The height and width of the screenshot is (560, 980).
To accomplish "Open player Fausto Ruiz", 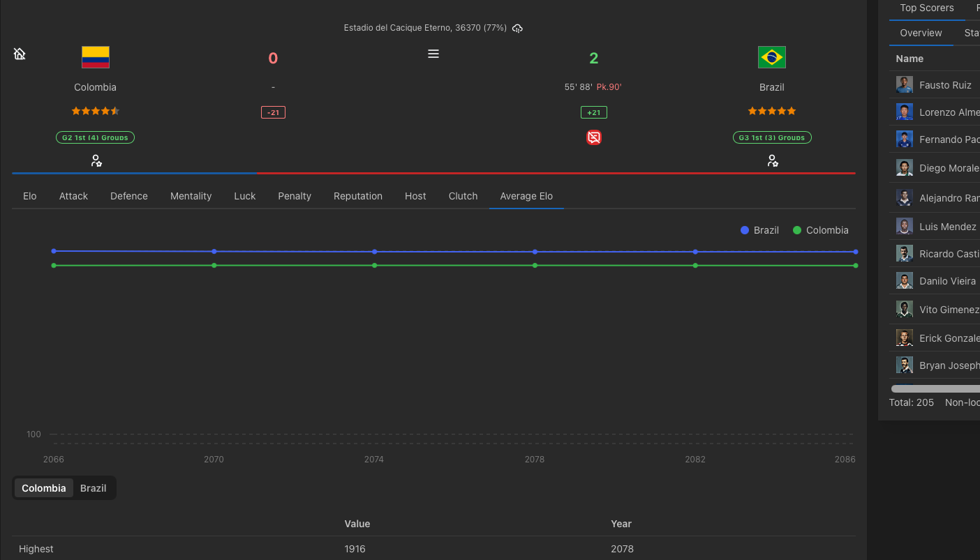I will (x=945, y=85).
